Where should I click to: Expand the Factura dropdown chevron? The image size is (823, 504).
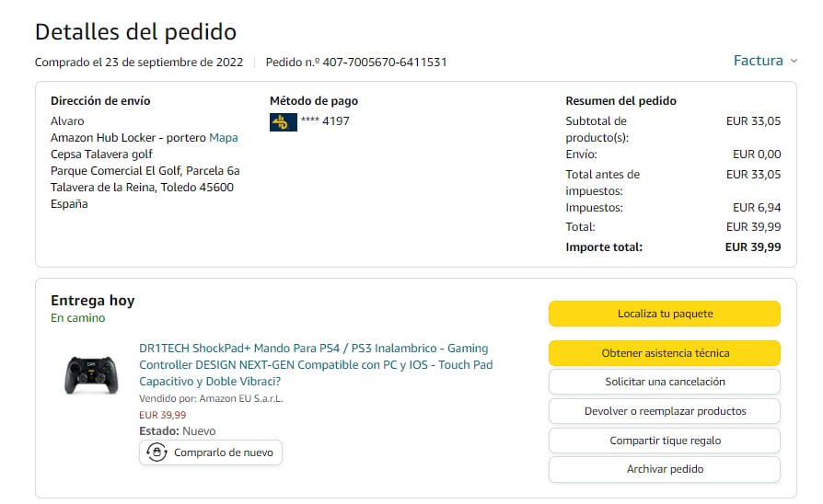794,62
